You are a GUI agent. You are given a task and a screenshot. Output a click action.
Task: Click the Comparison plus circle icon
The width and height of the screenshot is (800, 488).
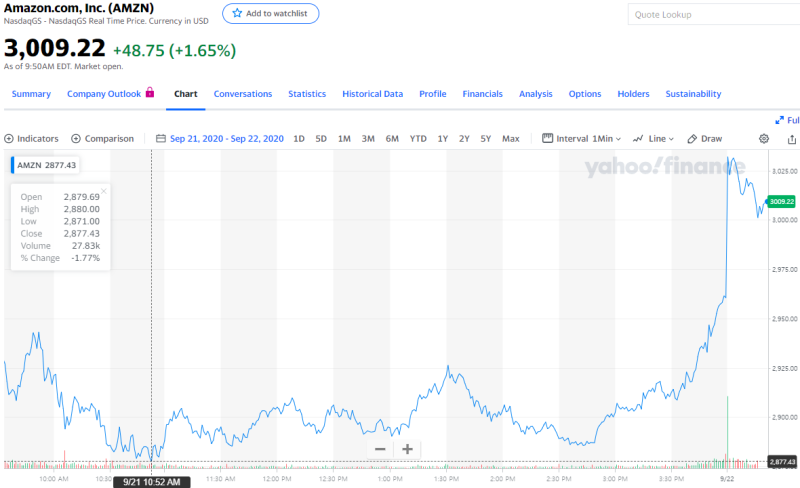click(x=76, y=139)
